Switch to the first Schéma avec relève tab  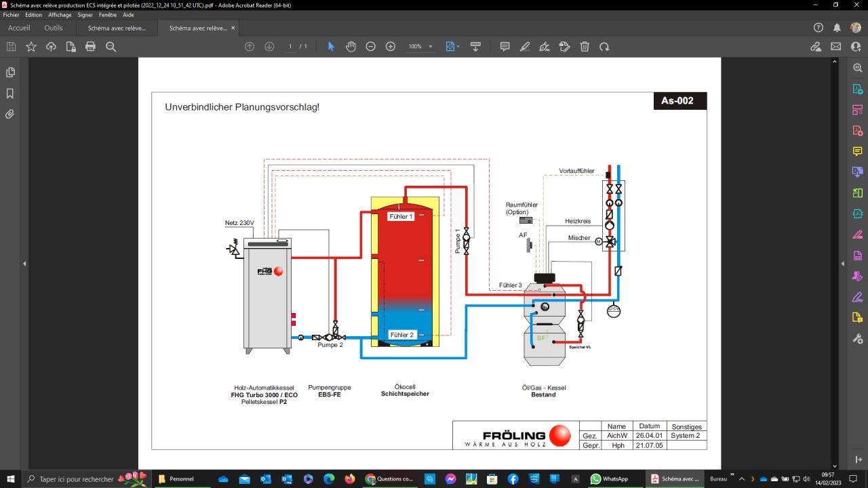pyautogui.click(x=117, y=28)
